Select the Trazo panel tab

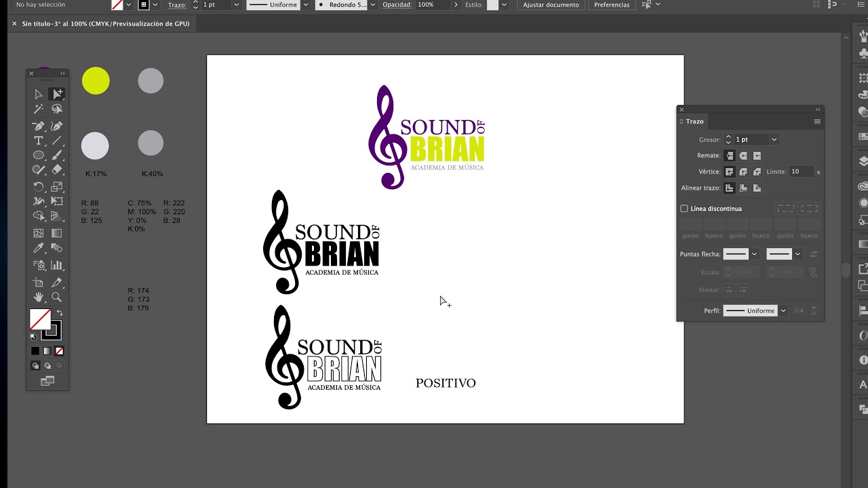pos(694,121)
